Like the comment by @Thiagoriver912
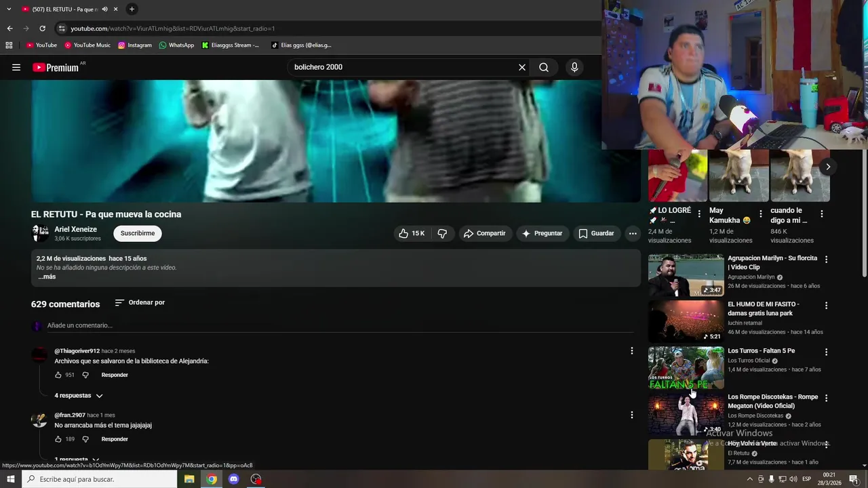Viewport: 868px width, 488px height. [x=58, y=375]
